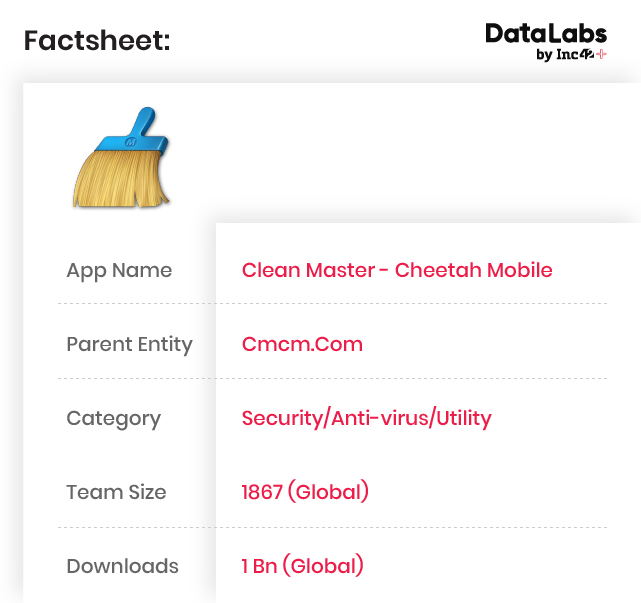The height and width of the screenshot is (603, 641).
Task: Select the Clean Master - Cheetah Mobile value
Action: [397, 270]
